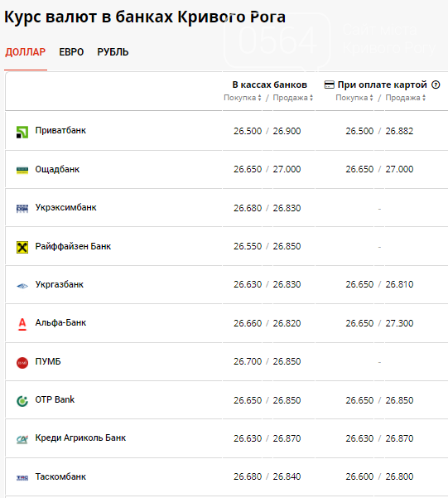Viewport: 448px width, 498px height.
Task: Click the В кассах банков header
Action: 270,85
